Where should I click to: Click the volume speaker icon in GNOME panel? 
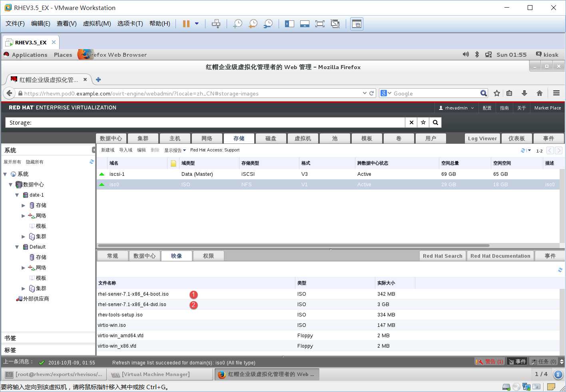point(466,54)
